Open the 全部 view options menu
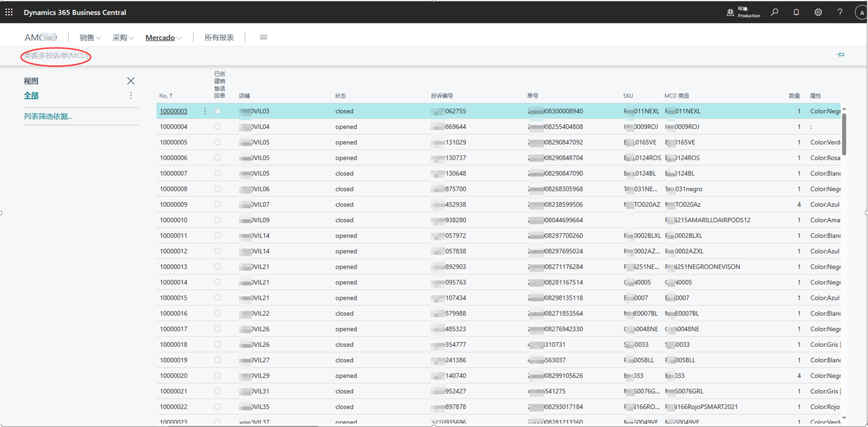The height and width of the screenshot is (427, 868). coord(130,95)
